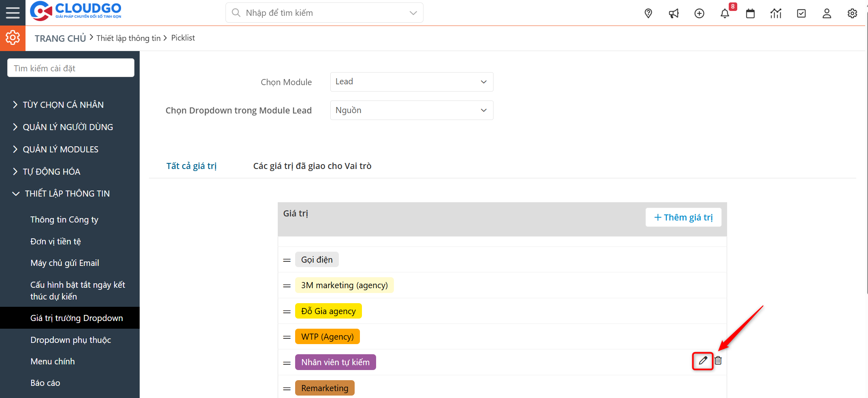Screen dimensions: 868x398
Task: Open the user profile icon
Action: [827, 13]
